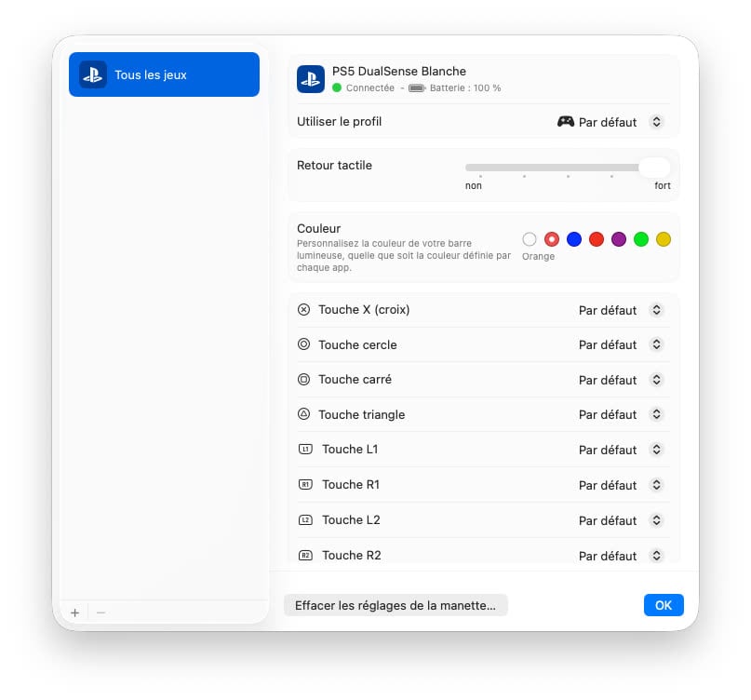Open Touche L2 mapping dropdown

click(657, 520)
